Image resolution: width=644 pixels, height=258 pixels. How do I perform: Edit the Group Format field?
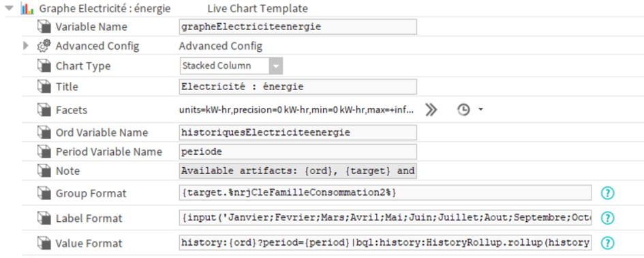click(386, 193)
